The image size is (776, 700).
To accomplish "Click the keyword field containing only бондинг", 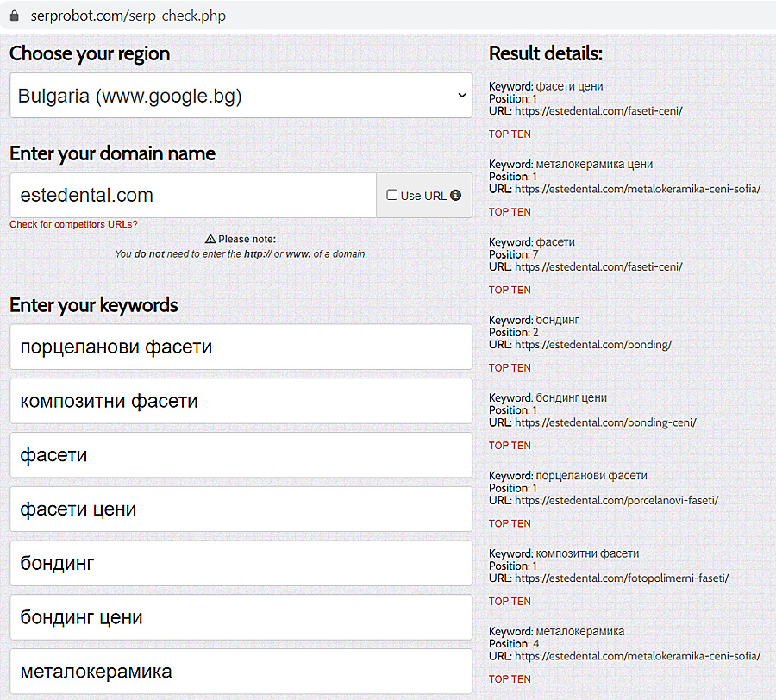I will tap(241, 564).
